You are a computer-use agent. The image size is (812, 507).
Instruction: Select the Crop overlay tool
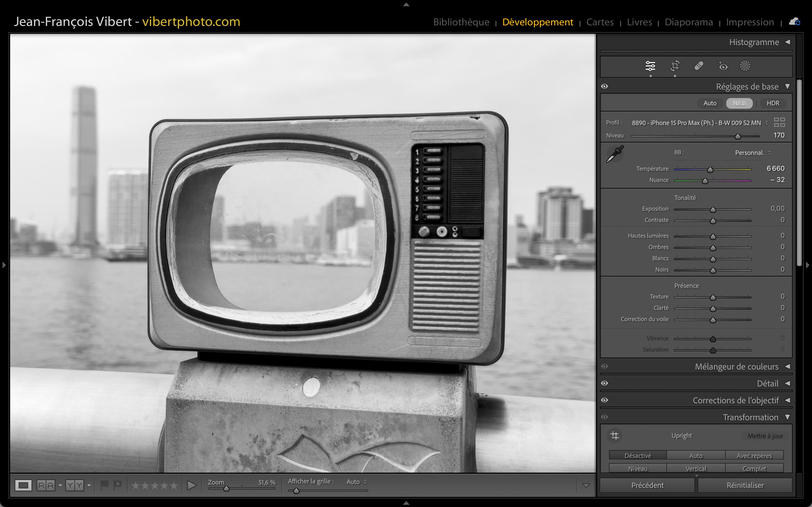click(x=675, y=66)
